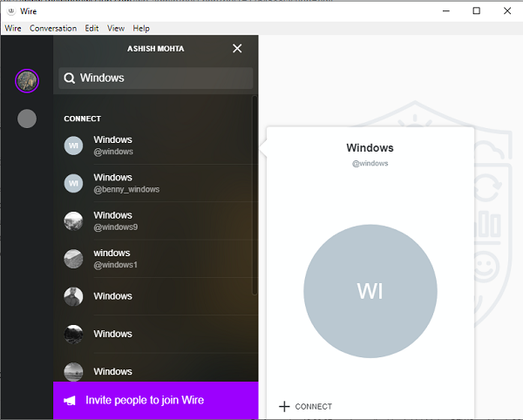Image resolution: width=523 pixels, height=420 pixels.
Task: Click the megaphone invite icon
Action: coord(70,401)
